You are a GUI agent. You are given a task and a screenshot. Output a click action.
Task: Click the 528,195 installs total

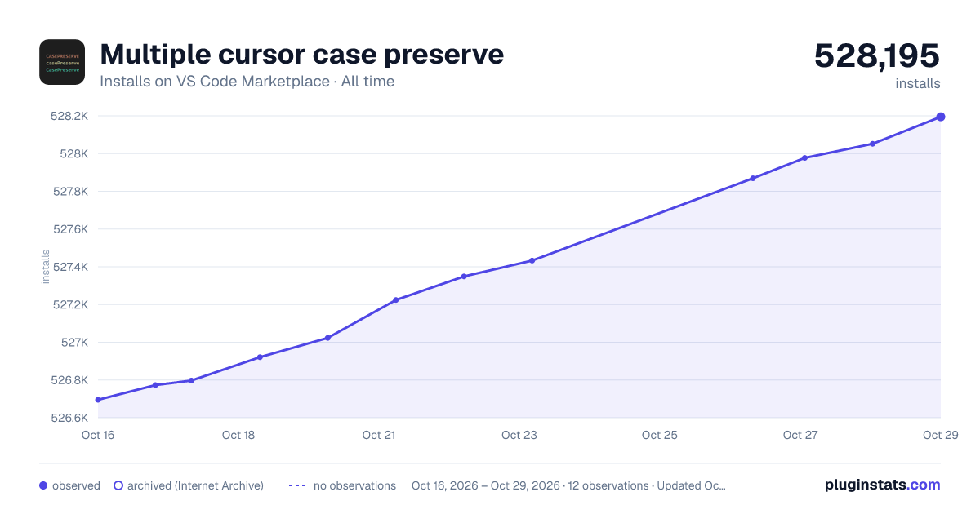(x=877, y=55)
